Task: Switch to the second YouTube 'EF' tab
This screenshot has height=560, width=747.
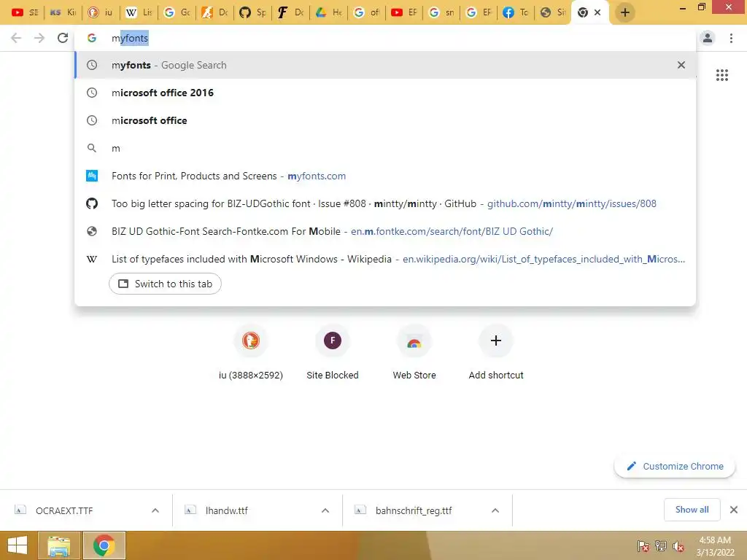Action: 404,12
